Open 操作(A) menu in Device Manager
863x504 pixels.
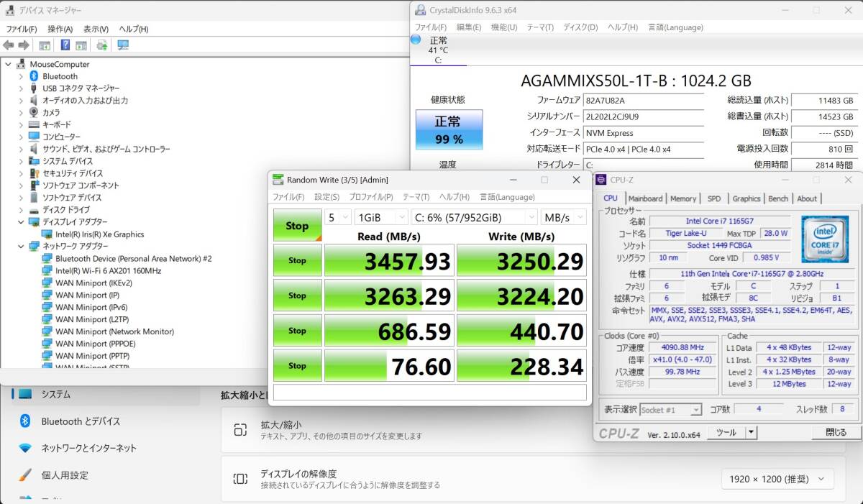tap(60, 29)
